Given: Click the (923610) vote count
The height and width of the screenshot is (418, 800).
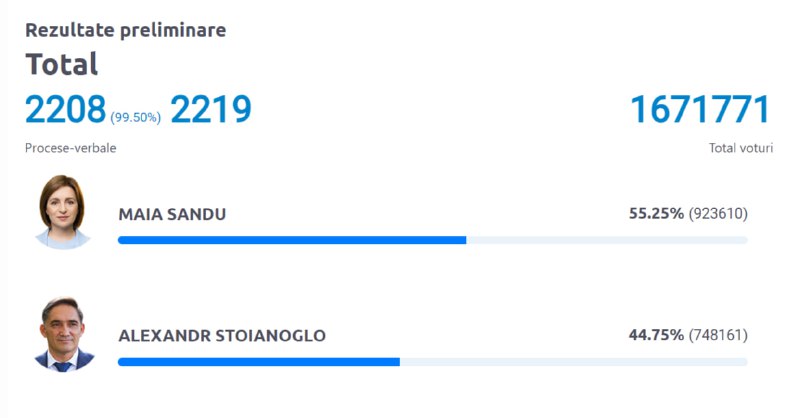Looking at the screenshot, I should click(718, 213).
